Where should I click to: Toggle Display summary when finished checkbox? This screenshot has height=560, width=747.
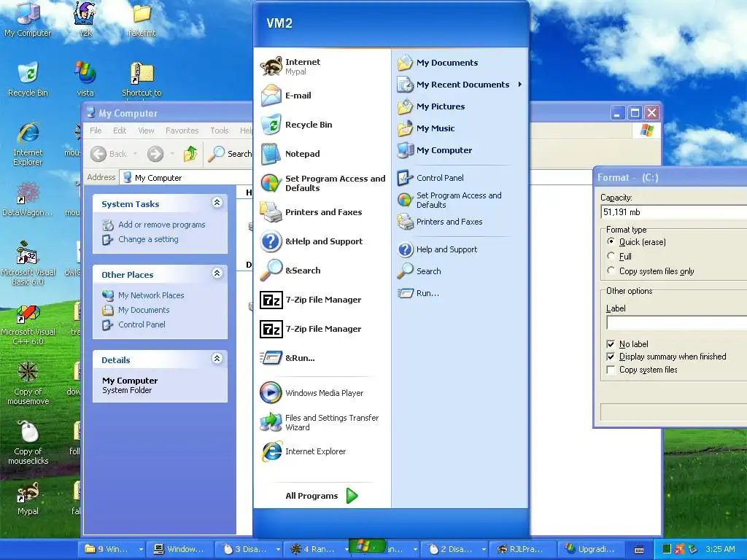(x=611, y=357)
